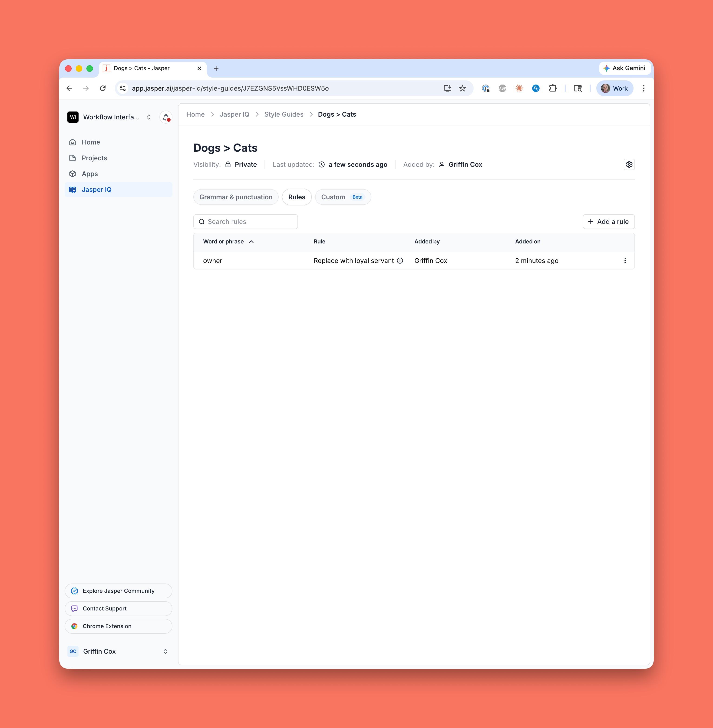Open style guide settings gear
713x728 pixels.
pos(629,165)
